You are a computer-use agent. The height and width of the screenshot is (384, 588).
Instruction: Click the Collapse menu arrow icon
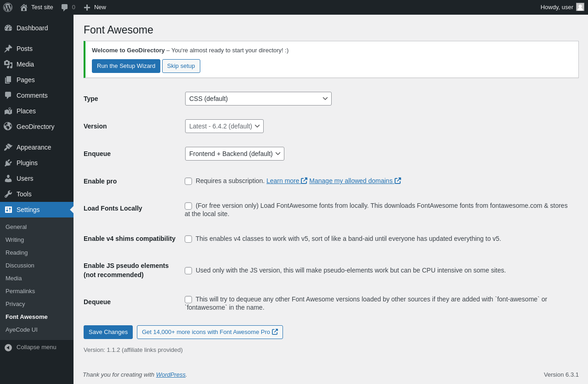(x=8, y=347)
